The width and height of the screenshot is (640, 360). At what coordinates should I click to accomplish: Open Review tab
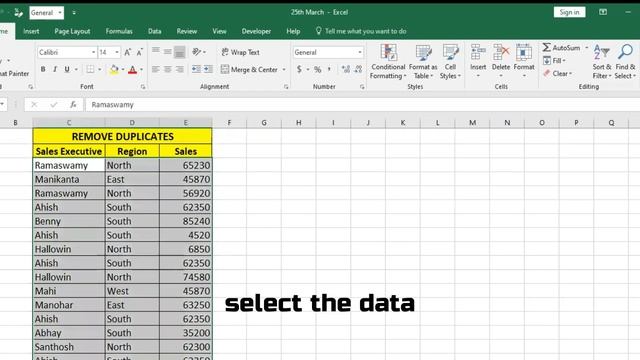(187, 31)
